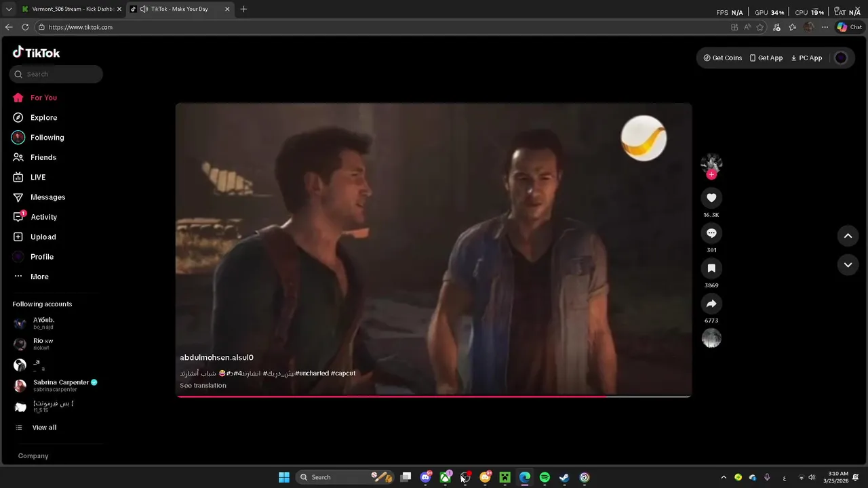Click See translation under the caption

pos(203,385)
